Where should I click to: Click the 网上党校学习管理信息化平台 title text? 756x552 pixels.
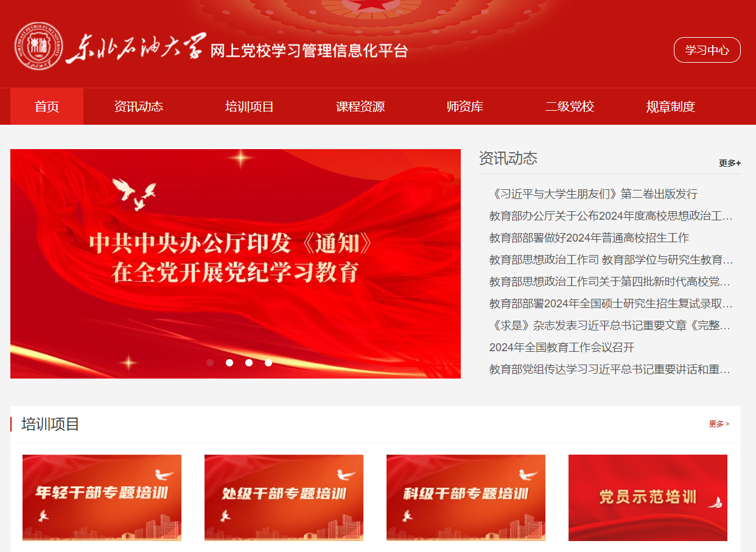pos(309,51)
